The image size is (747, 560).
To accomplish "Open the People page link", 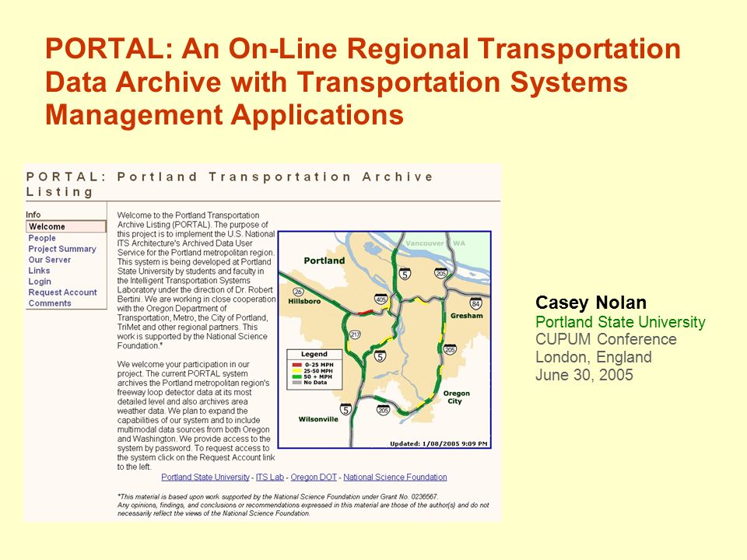I will pyautogui.click(x=42, y=238).
